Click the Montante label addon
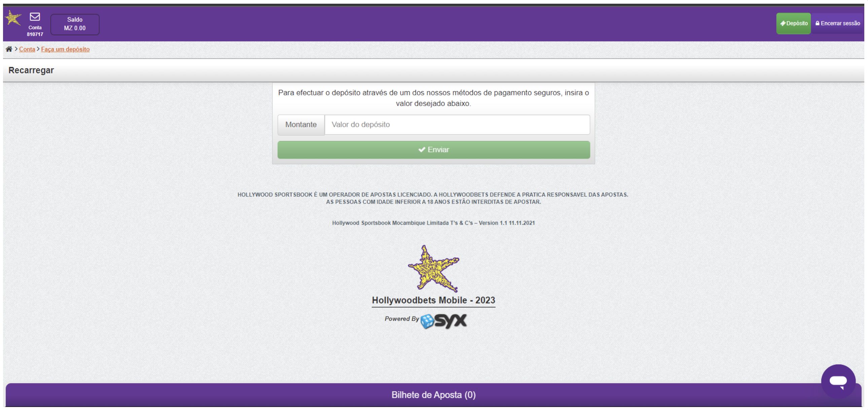 (x=301, y=125)
